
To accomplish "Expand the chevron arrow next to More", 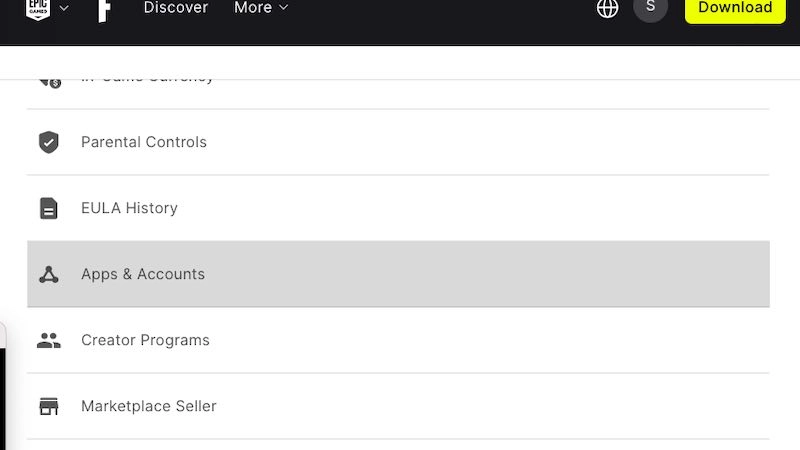I will point(284,8).
